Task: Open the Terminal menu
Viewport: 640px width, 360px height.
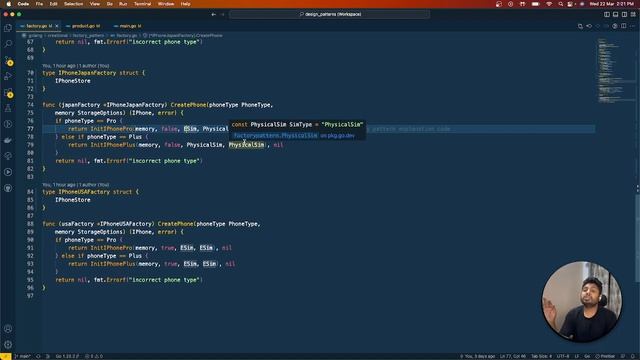Action: click(x=142, y=4)
